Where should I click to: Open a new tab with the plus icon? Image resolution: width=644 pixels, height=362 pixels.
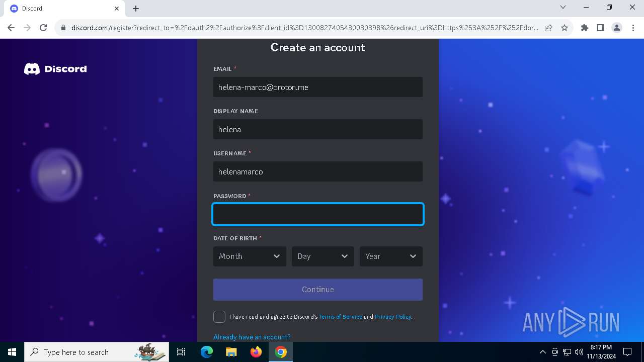click(136, 9)
